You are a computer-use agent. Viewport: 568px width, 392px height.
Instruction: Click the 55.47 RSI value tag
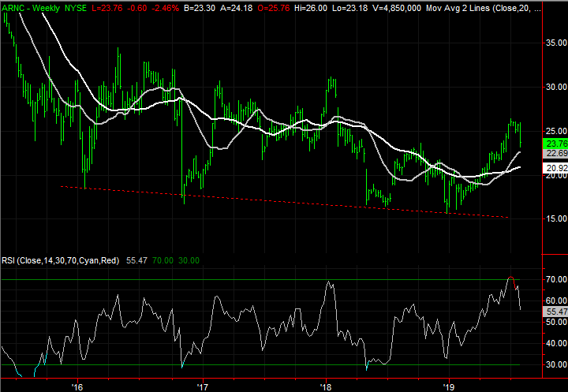tap(556, 312)
